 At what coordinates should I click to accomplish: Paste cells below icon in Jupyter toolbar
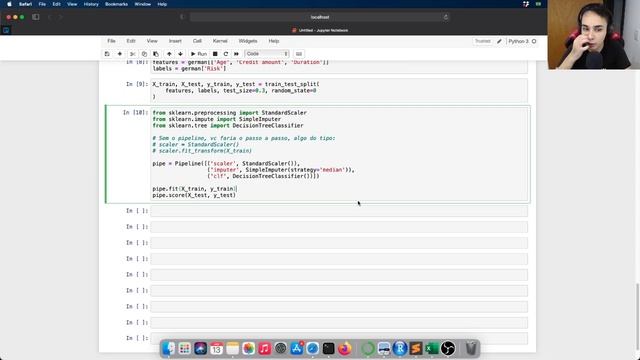coord(156,54)
